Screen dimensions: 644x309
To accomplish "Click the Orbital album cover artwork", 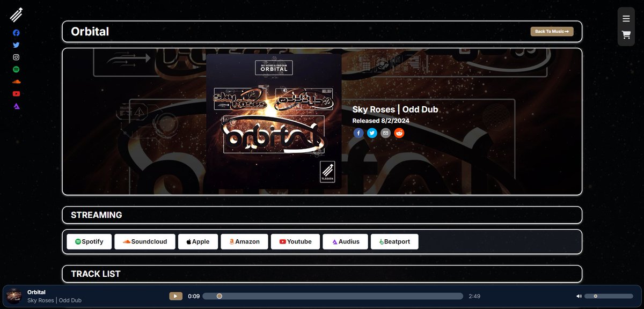I will [274, 121].
